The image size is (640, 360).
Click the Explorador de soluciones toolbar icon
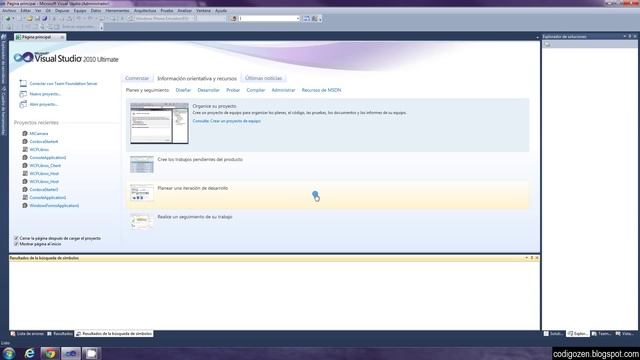point(547,44)
